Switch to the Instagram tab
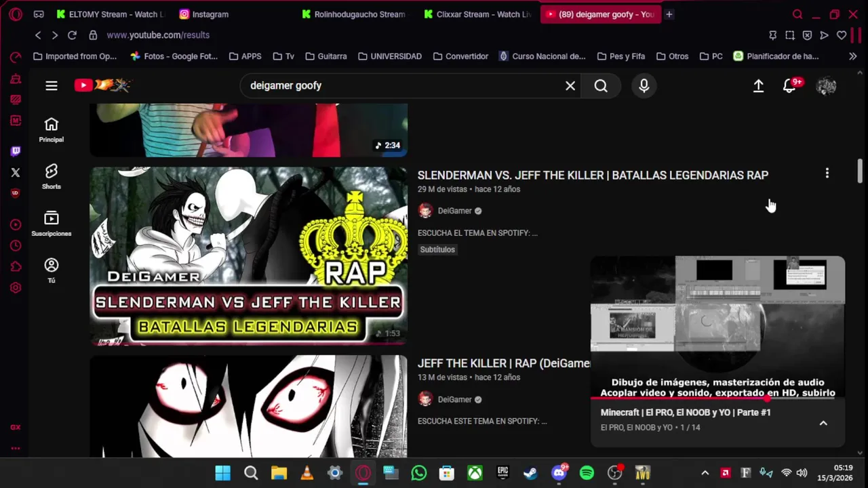The height and width of the screenshot is (488, 868). coord(233,14)
